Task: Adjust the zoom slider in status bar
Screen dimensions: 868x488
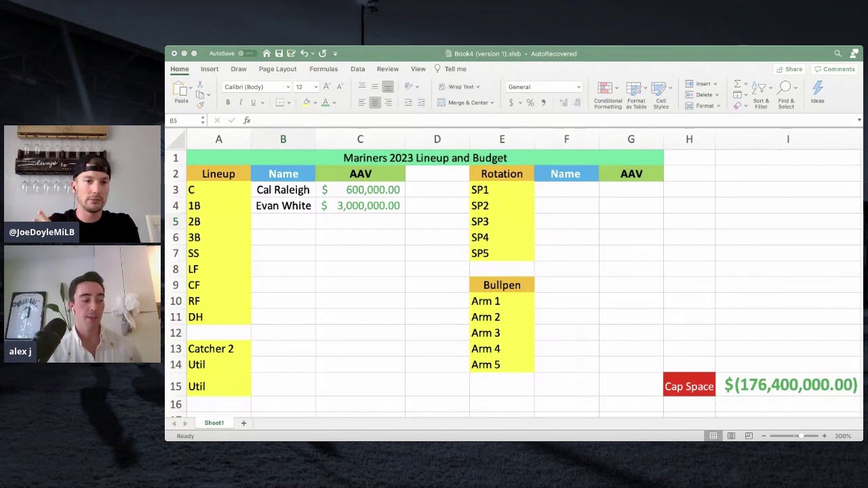Action: (800, 436)
